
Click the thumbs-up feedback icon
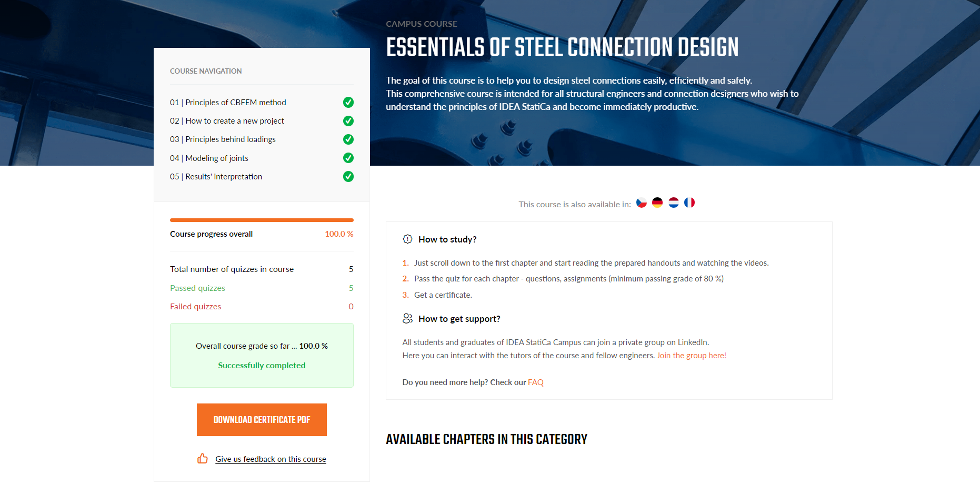203,459
